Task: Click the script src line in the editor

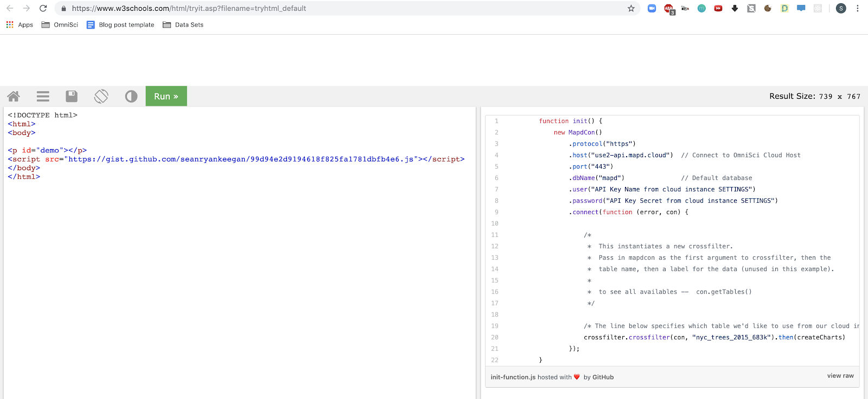Action: pos(236,159)
